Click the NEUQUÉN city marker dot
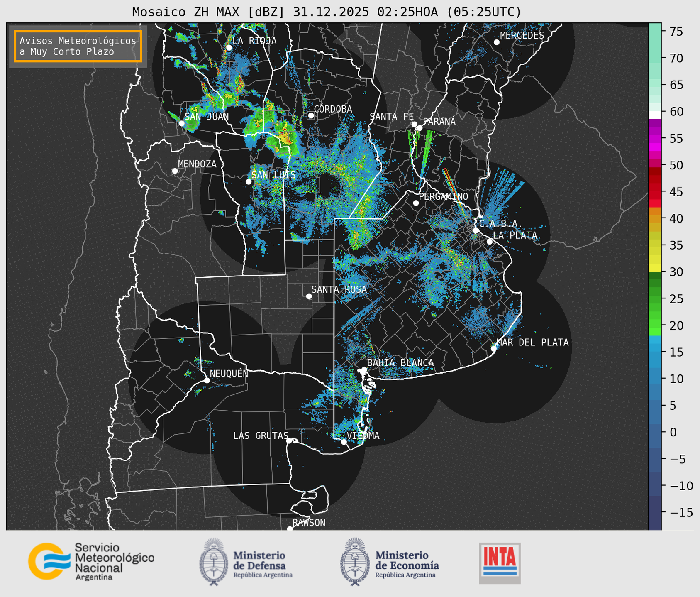 [x=207, y=380]
